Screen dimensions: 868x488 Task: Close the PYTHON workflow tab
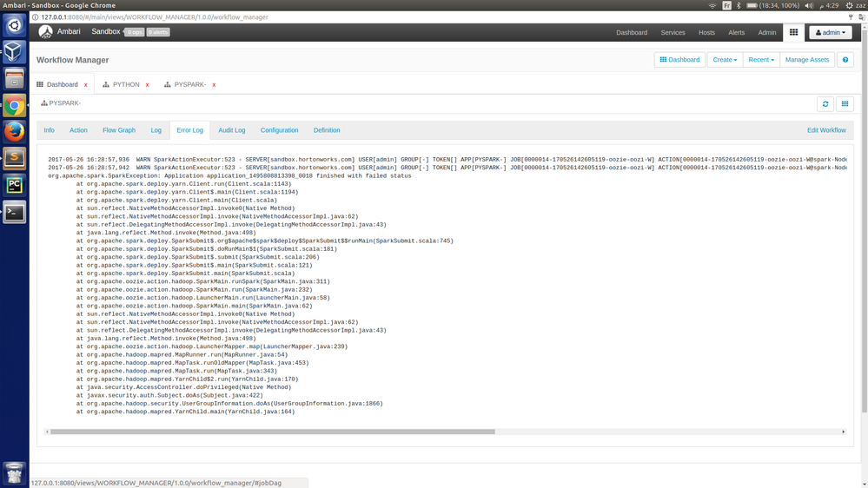point(147,84)
